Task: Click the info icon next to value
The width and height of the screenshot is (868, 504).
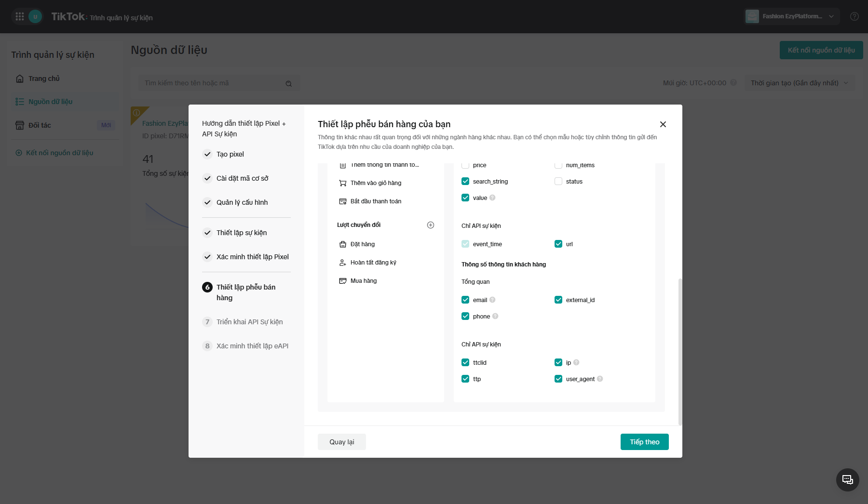Action: click(492, 198)
